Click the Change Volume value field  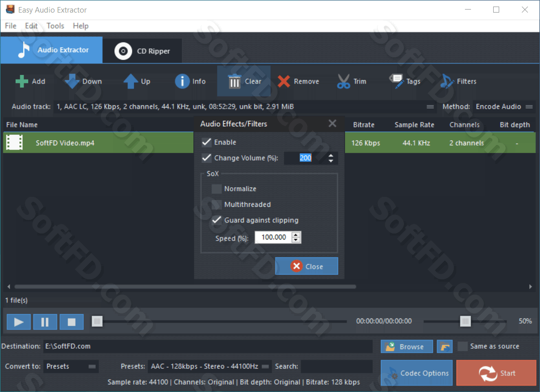tap(305, 158)
